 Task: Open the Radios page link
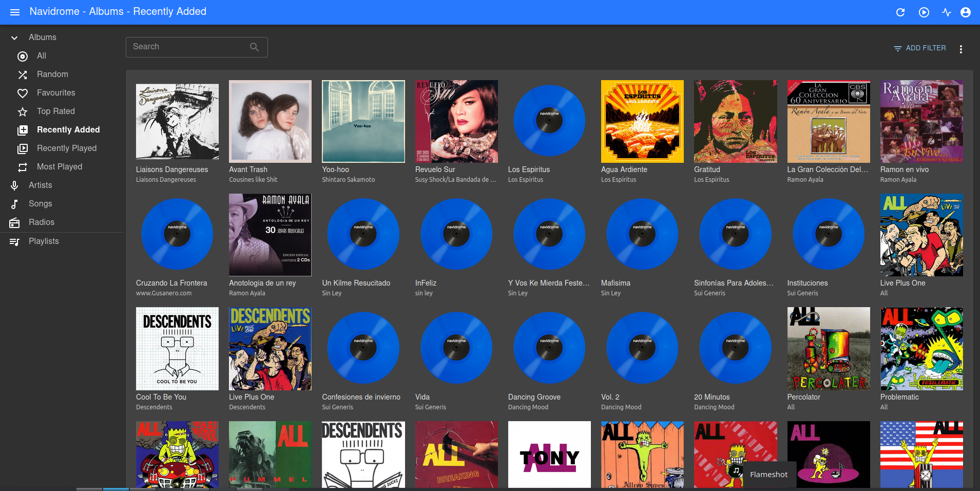tap(62, 222)
